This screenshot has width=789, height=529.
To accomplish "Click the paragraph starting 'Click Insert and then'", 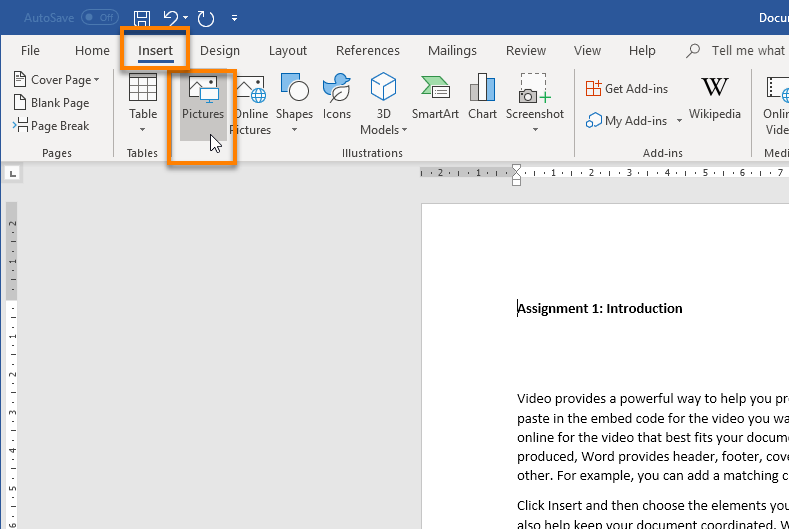I will [653, 514].
